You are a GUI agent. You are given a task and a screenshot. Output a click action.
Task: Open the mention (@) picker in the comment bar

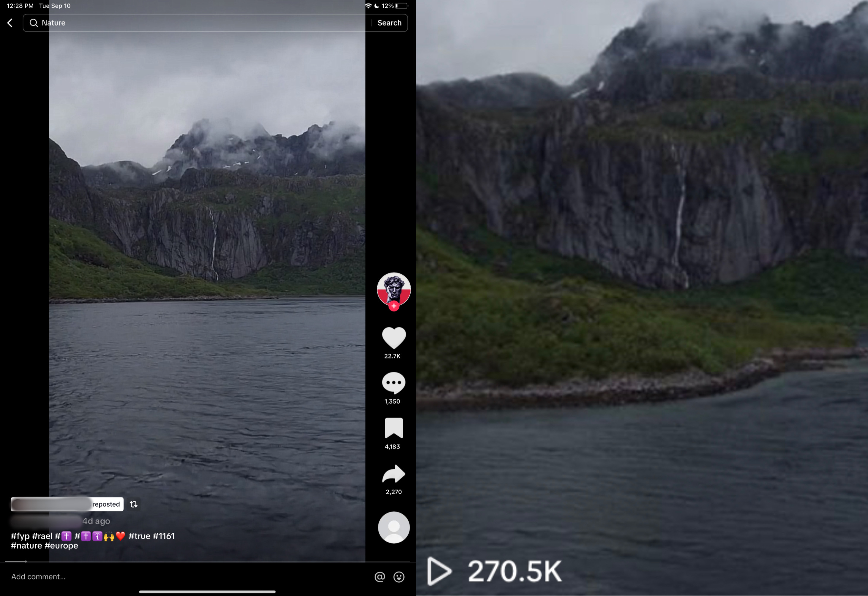pos(380,577)
